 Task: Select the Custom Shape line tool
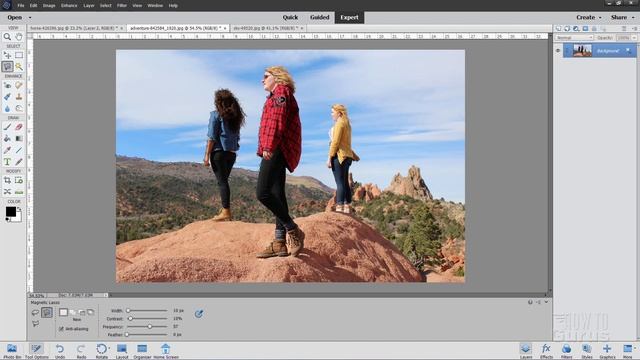pos(19,150)
